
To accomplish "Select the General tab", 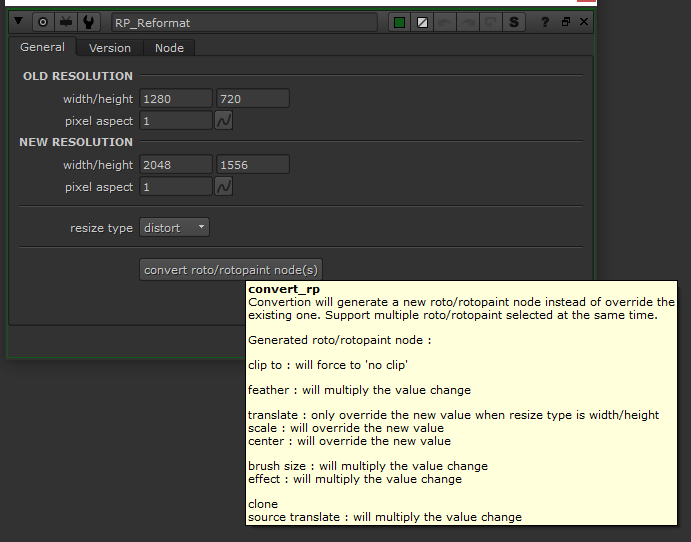I will click(x=42, y=47).
